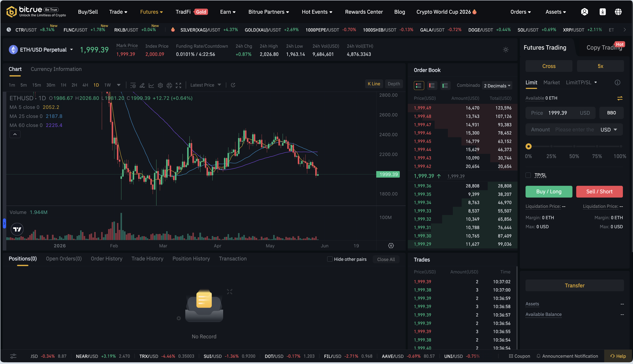The width and height of the screenshot is (633, 364).
Task: Switch chart to Depth view
Action: pos(394,84)
